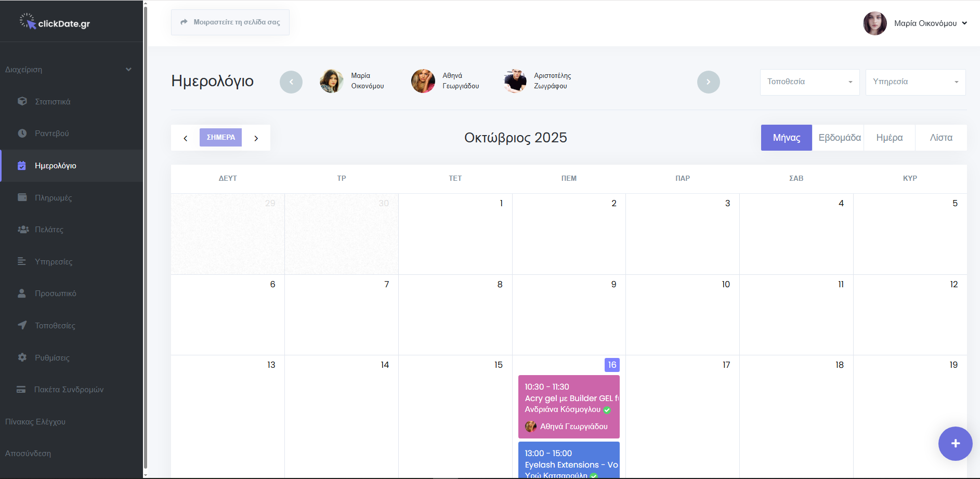This screenshot has width=980, height=479.
Task: Open the Τοποθεσία dropdown
Action: [x=809, y=82]
